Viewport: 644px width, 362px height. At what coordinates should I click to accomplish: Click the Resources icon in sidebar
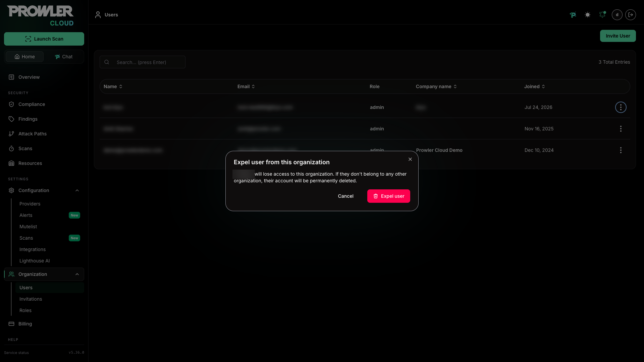[11, 163]
